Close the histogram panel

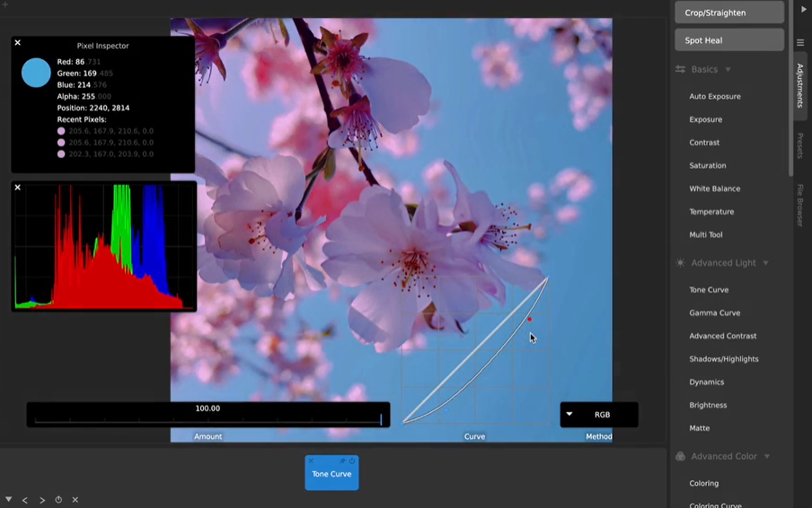[17, 188]
